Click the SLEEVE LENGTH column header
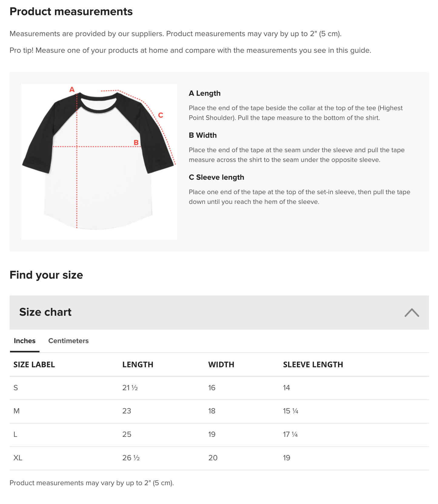Viewport: 438px width, 504px height. (313, 364)
